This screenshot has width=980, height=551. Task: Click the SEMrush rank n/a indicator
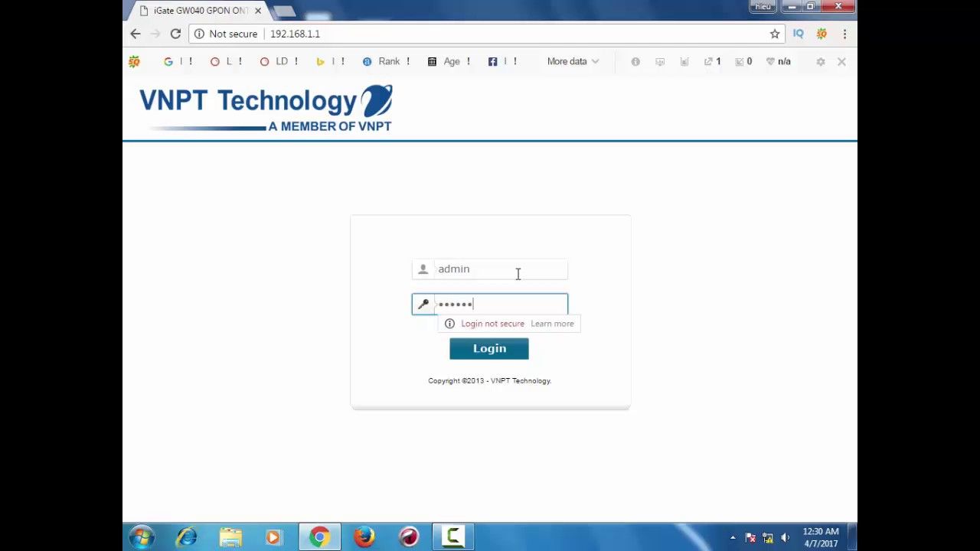(x=778, y=61)
